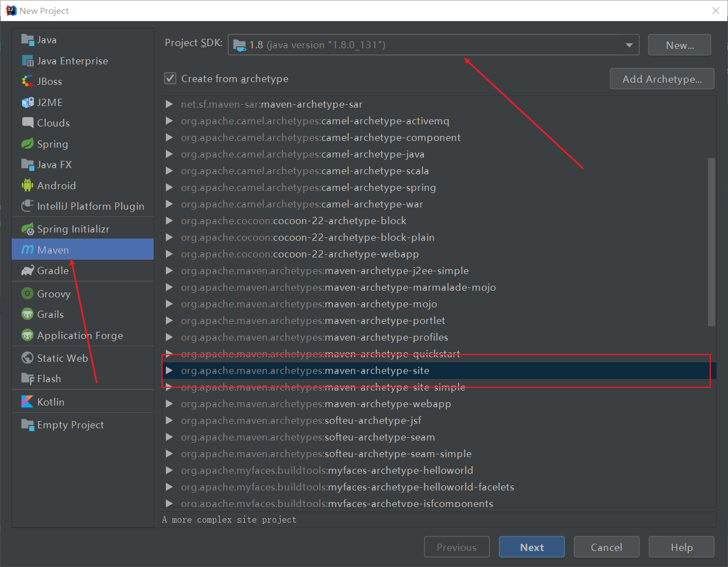Click the Gradle elephant icon
Screen dimensions: 728x567
point(27,270)
